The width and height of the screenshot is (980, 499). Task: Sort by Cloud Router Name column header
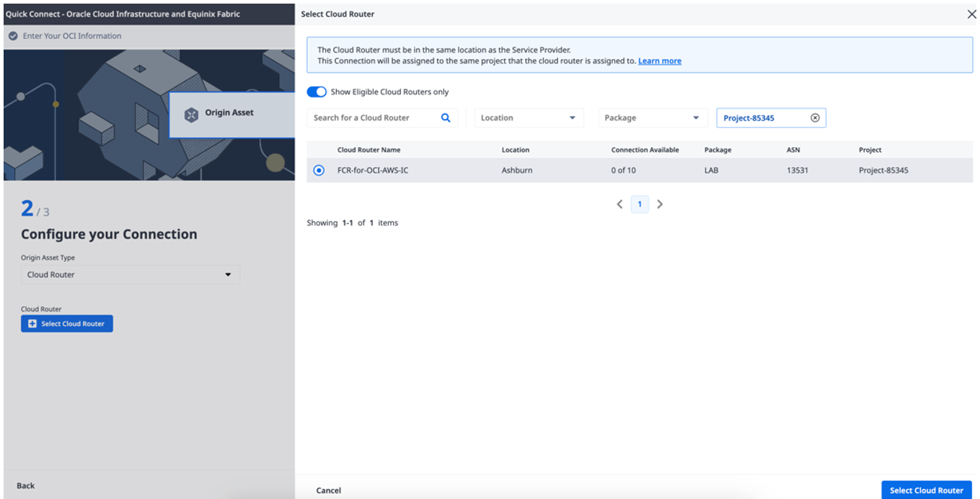coord(368,150)
